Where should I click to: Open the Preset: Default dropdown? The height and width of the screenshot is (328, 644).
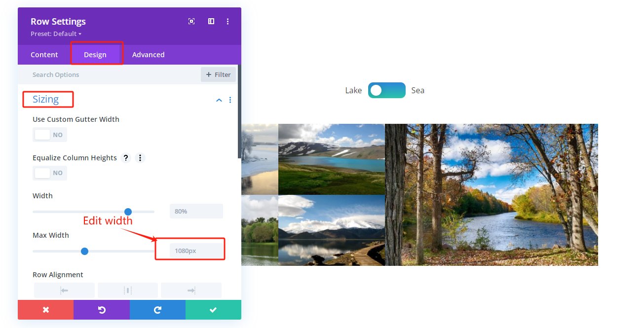click(56, 34)
